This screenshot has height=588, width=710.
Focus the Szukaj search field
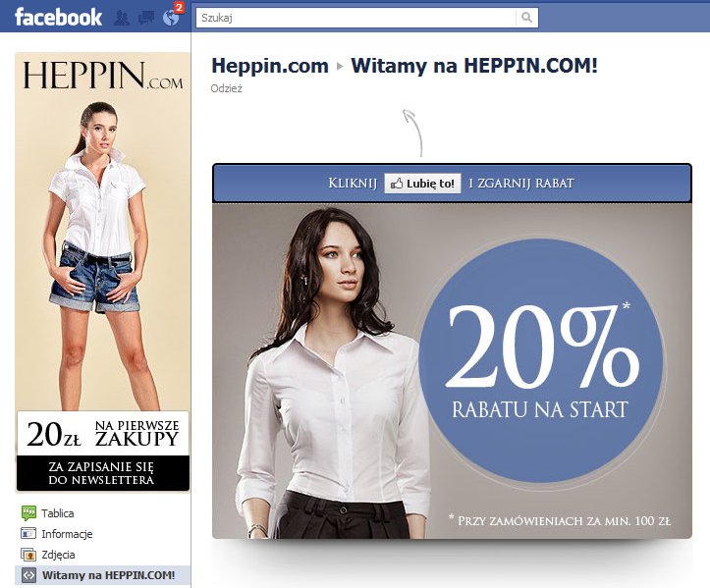coord(355,18)
